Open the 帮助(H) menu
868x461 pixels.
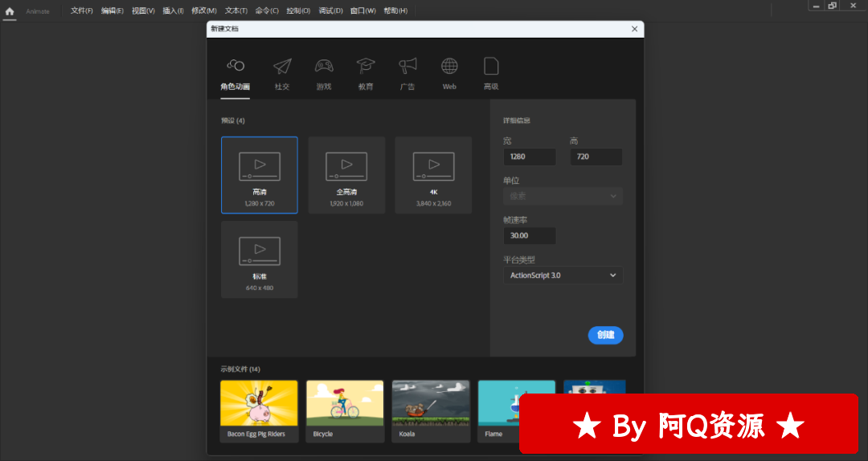(x=395, y=10)
